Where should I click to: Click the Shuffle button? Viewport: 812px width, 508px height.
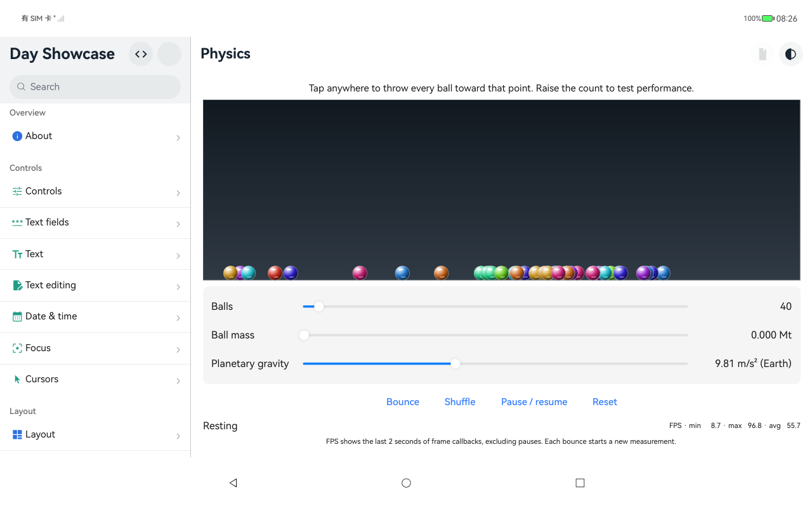(460, 402)
